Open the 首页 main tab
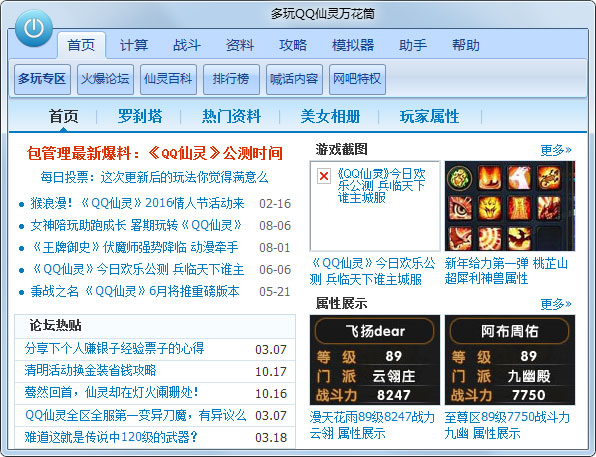Image resolution: width=596 pixels, height=457 pixels. click(81, 45)
